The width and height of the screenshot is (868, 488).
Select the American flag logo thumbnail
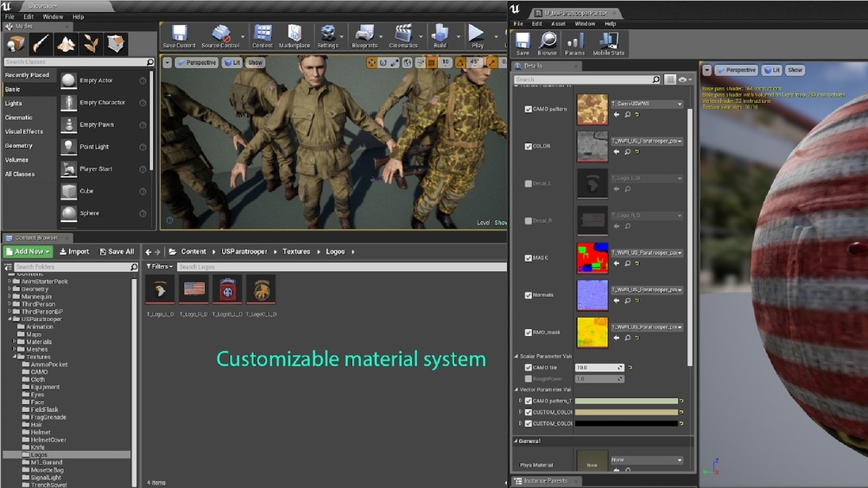click(x=194, y=289)
